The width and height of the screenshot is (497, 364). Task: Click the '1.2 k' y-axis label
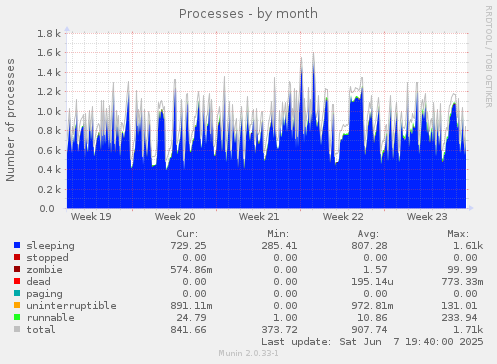point(49,92)
